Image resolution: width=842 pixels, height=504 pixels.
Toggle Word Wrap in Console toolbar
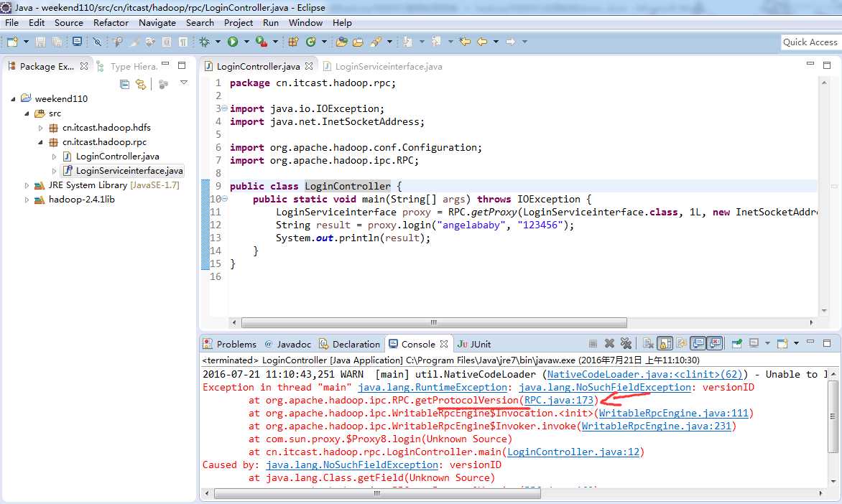point(682,343)
